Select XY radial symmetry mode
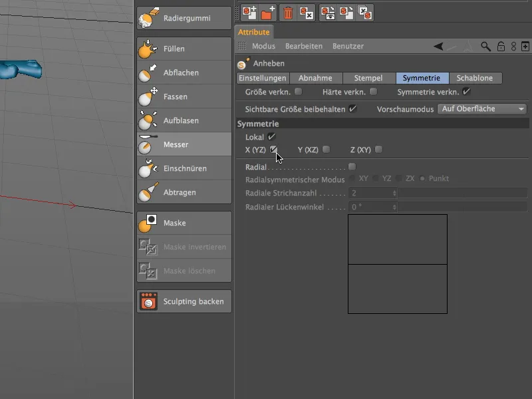The height and width of the screenshot is (399, 532). [352, 178]
